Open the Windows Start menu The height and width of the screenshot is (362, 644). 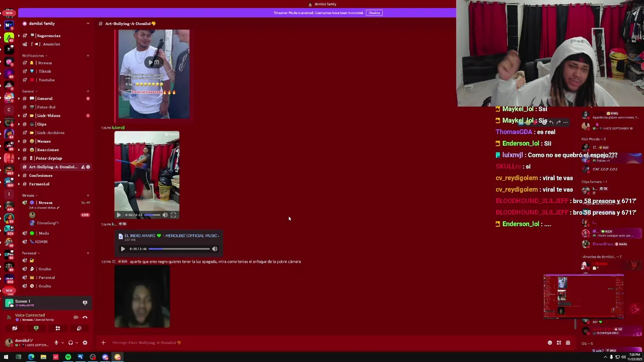pos(6,357)
